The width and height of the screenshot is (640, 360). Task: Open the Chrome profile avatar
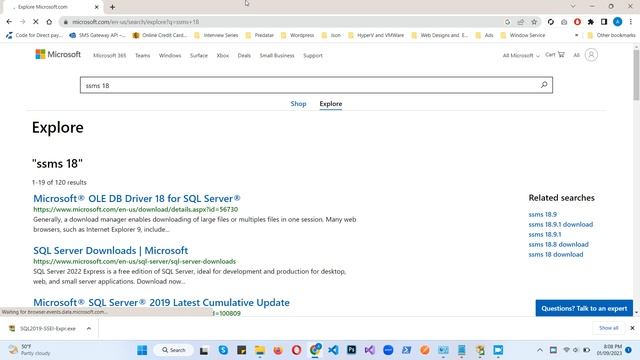pyautogui.click(x=618, y=22)
